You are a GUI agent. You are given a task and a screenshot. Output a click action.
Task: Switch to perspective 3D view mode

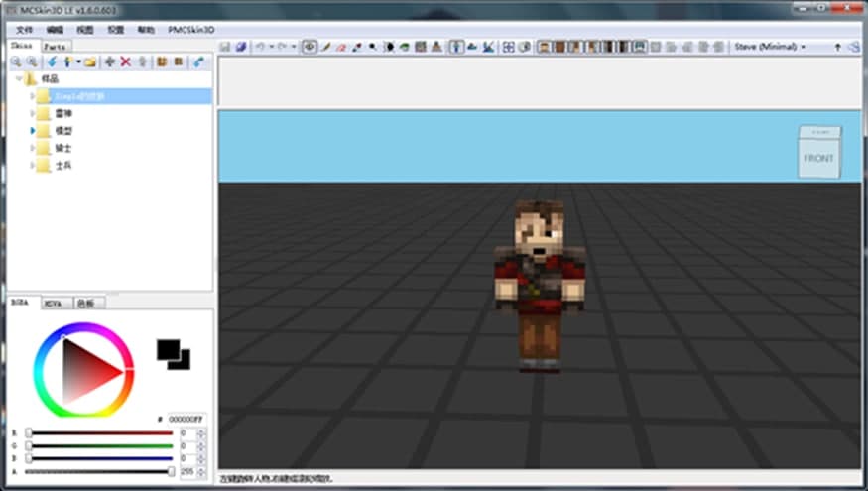click(456, 47)
